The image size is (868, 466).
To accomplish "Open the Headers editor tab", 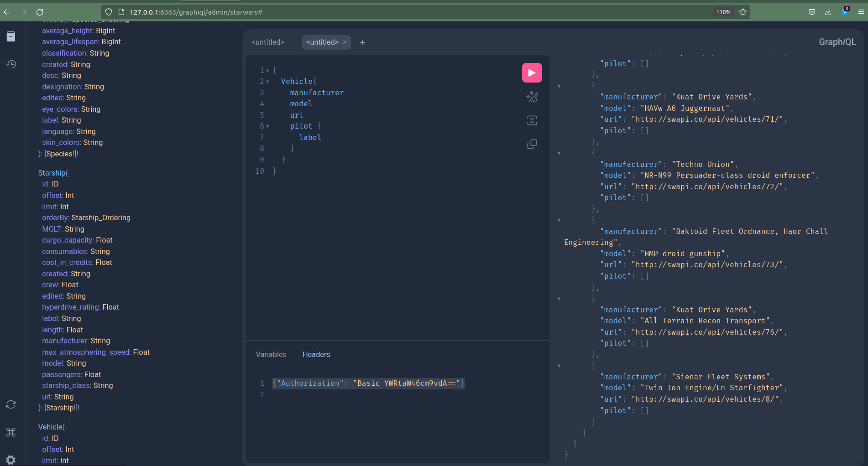I will click(x=316, y=354).
